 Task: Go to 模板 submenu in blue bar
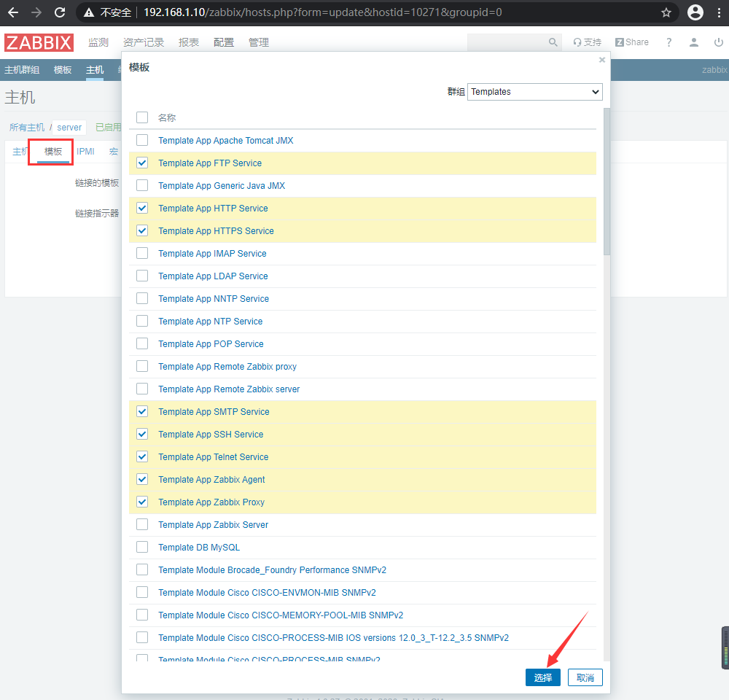point(62,70)
